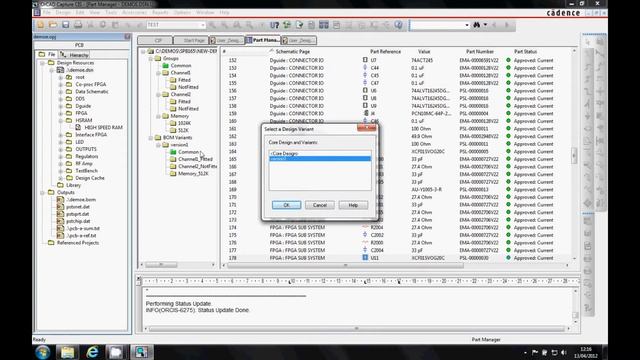Image resolution: width=640 pixels, height=360 pixels.
Task: Click the Print toolbar icon
Action: tap(78, 25)
